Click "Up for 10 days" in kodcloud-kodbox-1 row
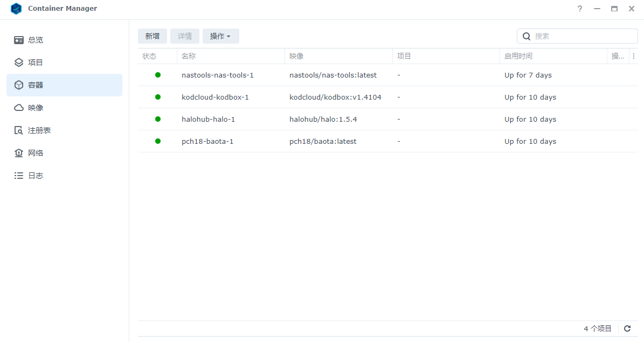The height and width of the screenshot is (342, 644). [530, 97]
